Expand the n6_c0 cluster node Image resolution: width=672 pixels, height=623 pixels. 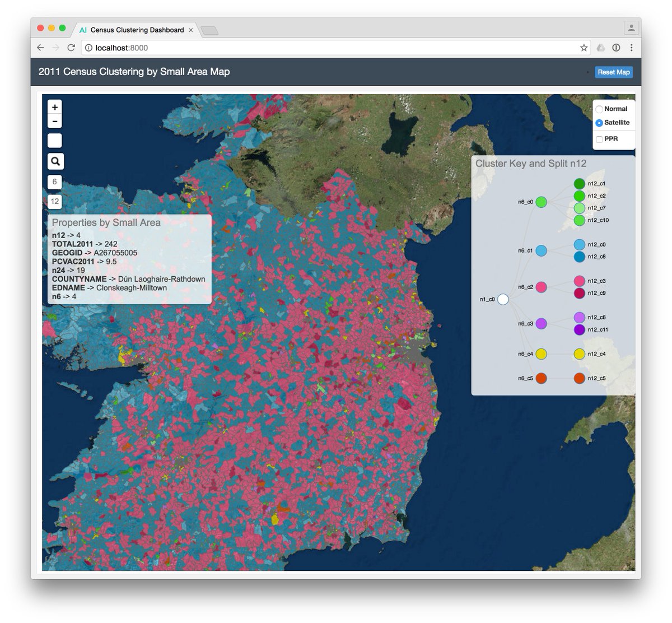(x=541, y=202)
